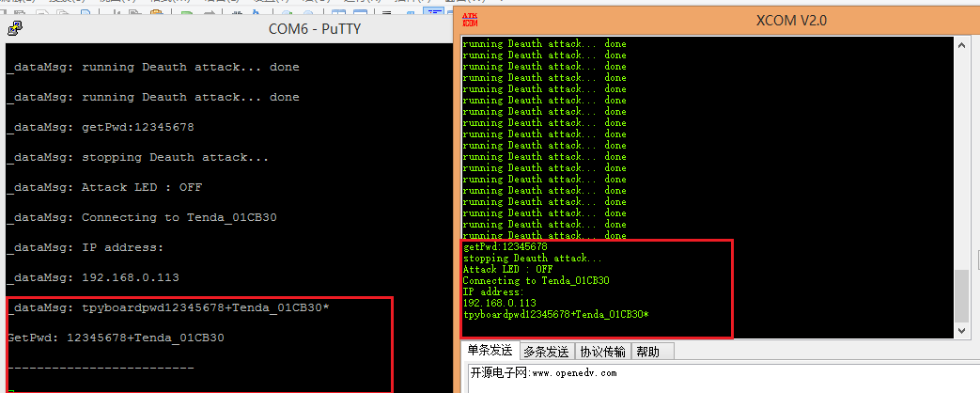
Task: Click the XCOM scrollbar down arrow
Action: [962, 331]
